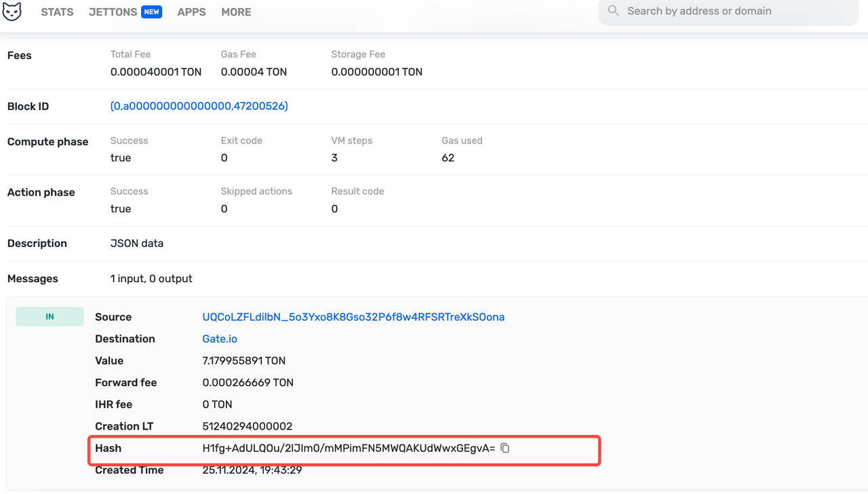Copy the hash using the copy icon

pyautogui.click(x=505, y=448)
